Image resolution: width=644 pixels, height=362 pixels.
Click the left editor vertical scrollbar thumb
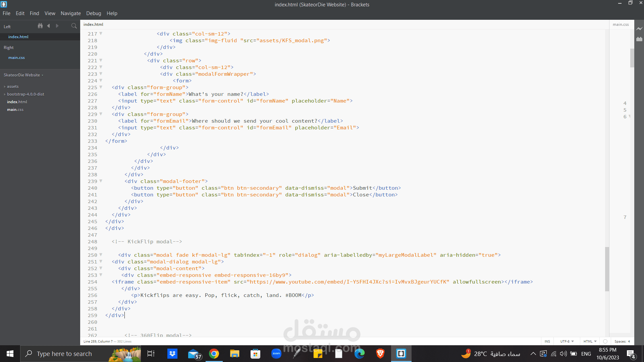607,269
